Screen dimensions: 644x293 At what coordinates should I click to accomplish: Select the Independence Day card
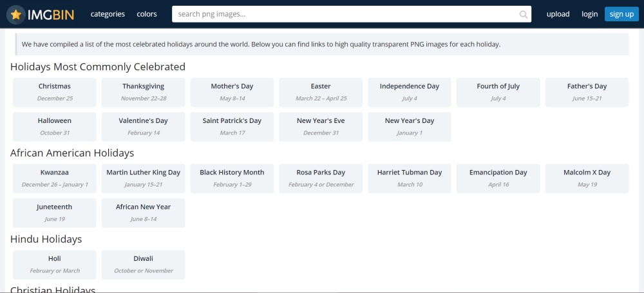point(410,93)
